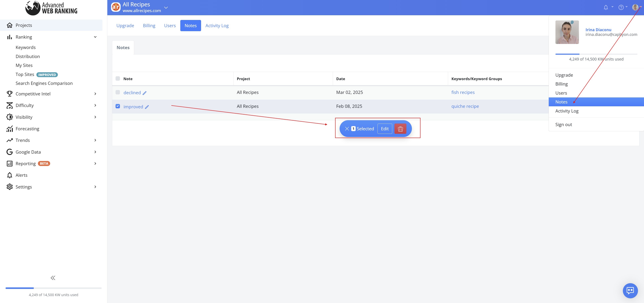This screenshot has width=644, height=303.
Task: Delete selected note with trash icon
Action: coord(400,129)
